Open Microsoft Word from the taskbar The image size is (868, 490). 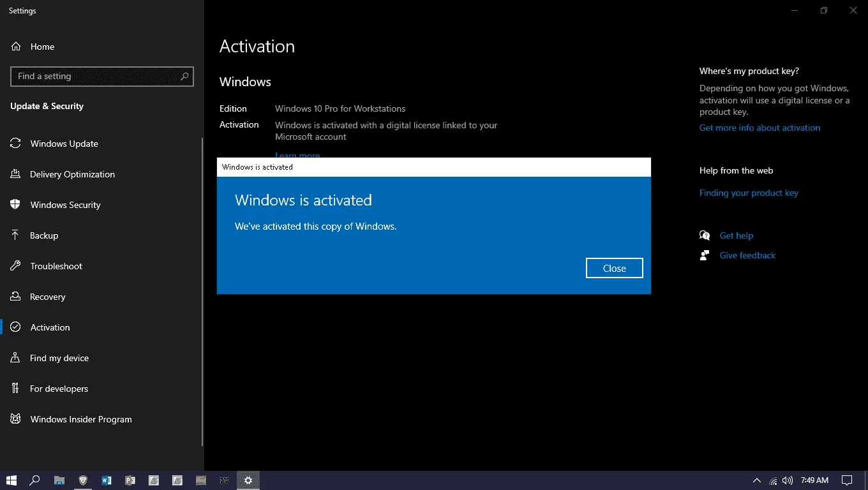click(107, 480)
